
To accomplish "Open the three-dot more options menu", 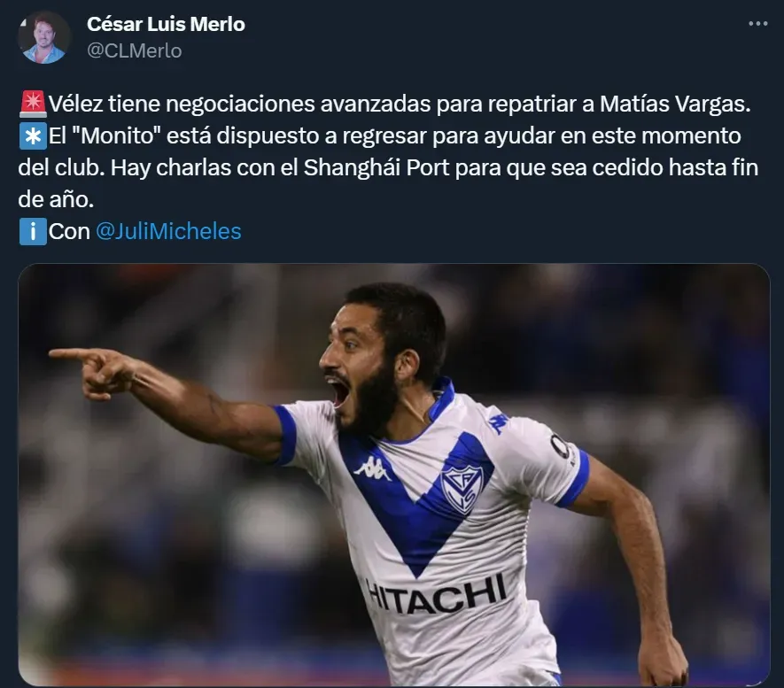I will 758,24.
